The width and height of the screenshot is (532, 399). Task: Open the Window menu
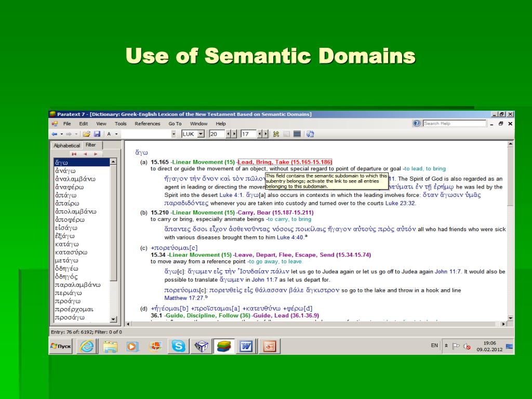pyautogui.click(x=198, y=124)
